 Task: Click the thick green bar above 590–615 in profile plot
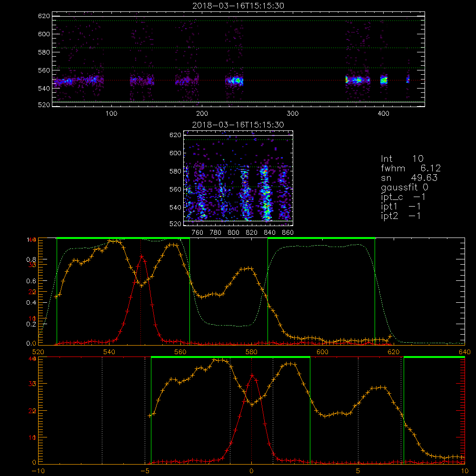click(321, 238)
